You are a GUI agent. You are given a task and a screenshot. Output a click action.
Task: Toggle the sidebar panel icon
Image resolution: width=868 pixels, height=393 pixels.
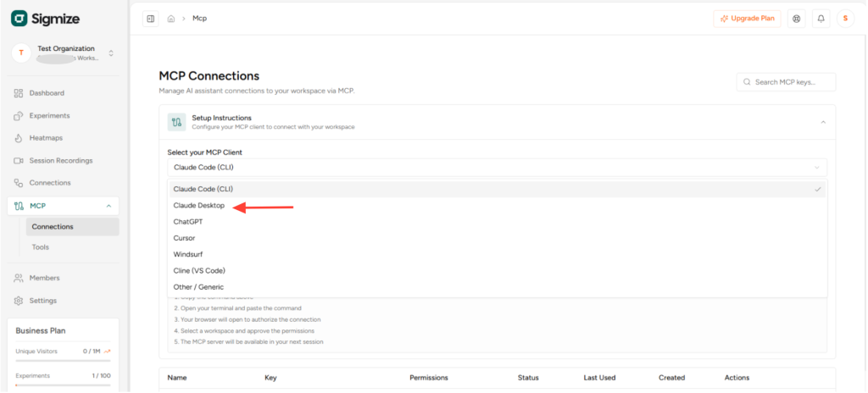150,19
